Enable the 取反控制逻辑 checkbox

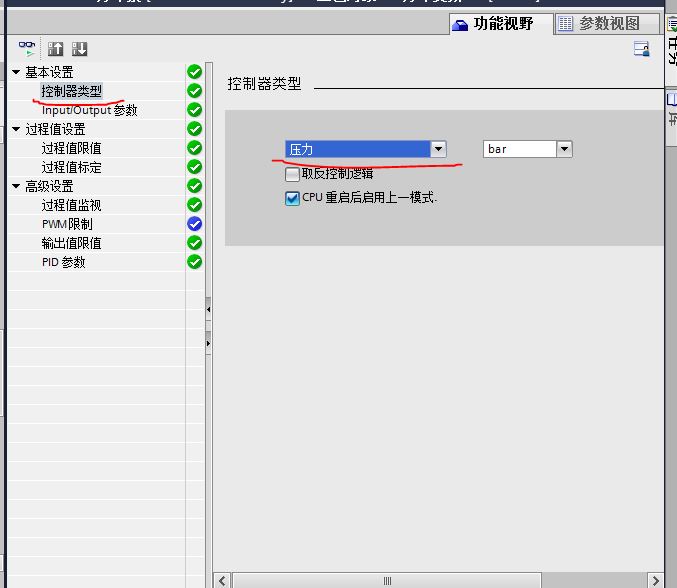point(292,174)
